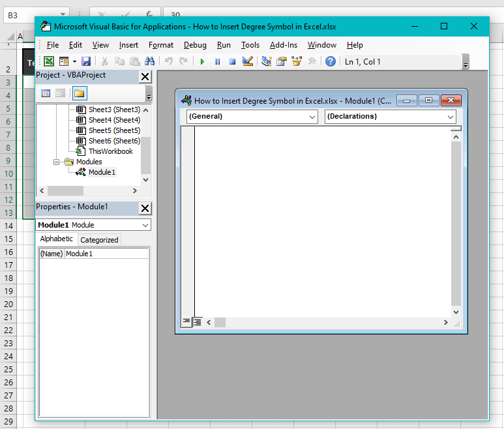
Task: Select Sheet6 (Sheet6) in project tree
Action: point(115,141)
